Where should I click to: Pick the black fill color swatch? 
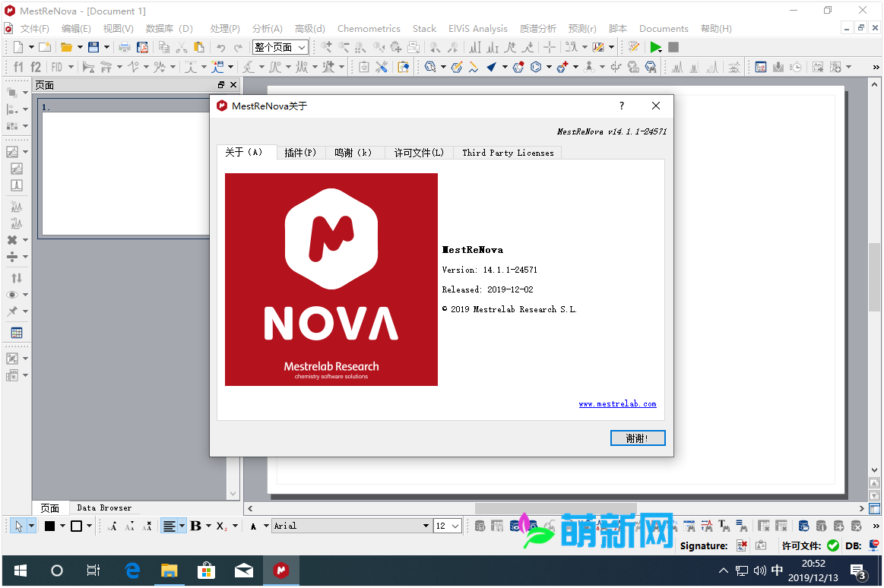49,526
